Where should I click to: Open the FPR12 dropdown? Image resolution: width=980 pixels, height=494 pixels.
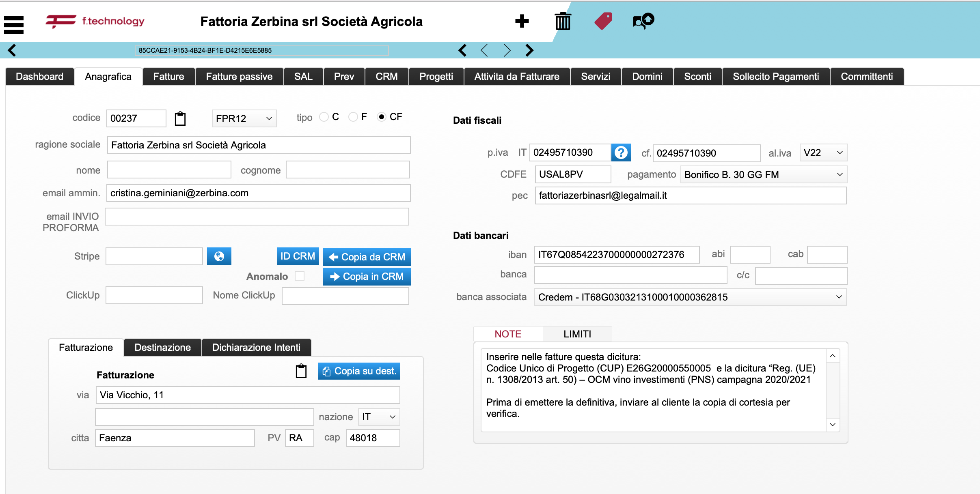244,118
